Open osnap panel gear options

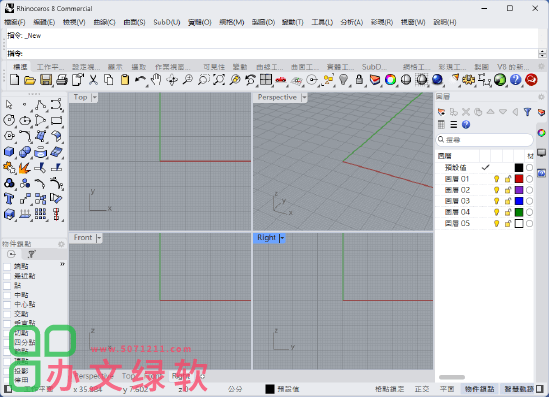click(x=61, y=244)
